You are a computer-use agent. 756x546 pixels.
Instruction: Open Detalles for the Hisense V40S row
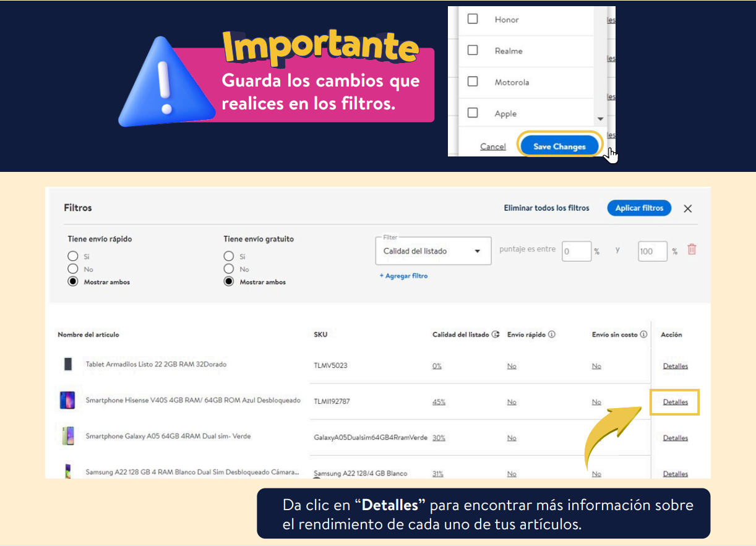point(675,402)
